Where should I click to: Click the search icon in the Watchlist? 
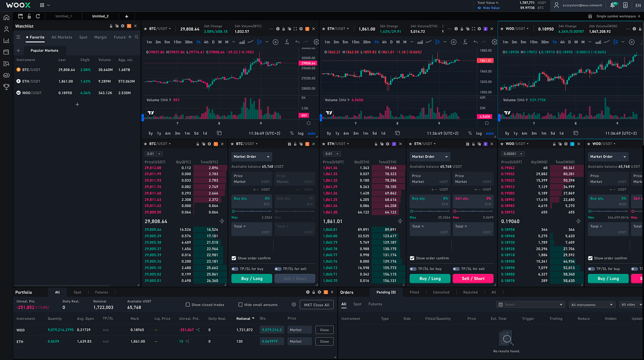pos(137,37)
